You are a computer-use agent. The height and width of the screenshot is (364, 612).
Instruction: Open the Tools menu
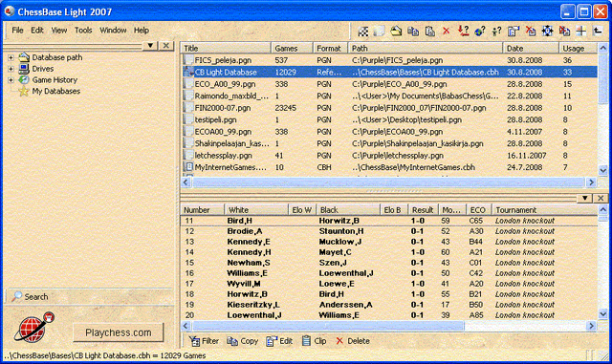point(83,31)
